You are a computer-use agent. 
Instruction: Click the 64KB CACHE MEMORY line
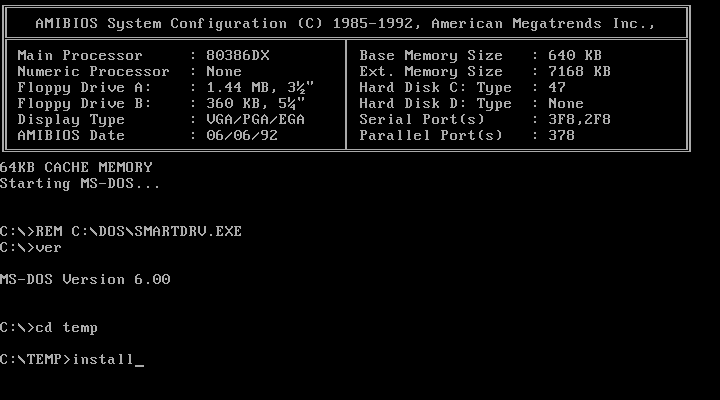click(x=76, y=167)
